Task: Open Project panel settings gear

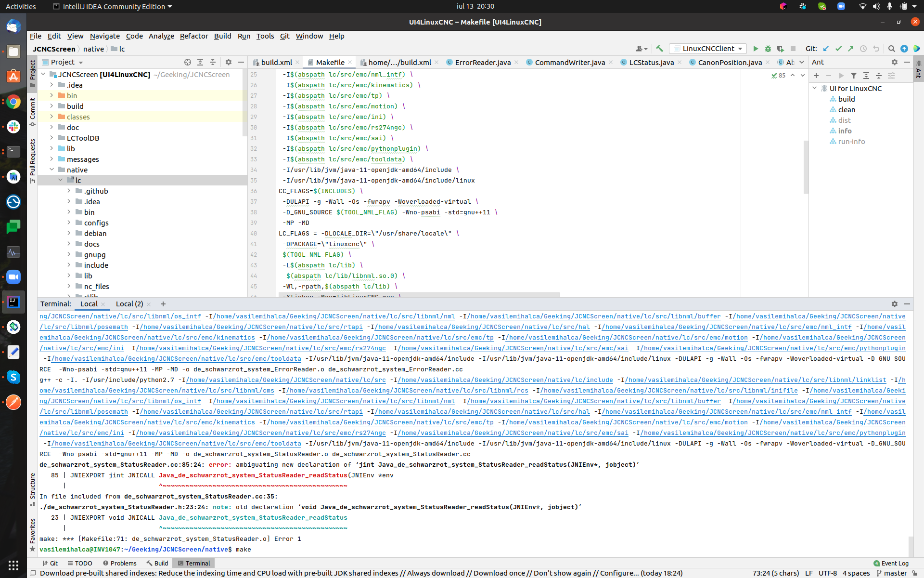Action: tap(229, 62)
